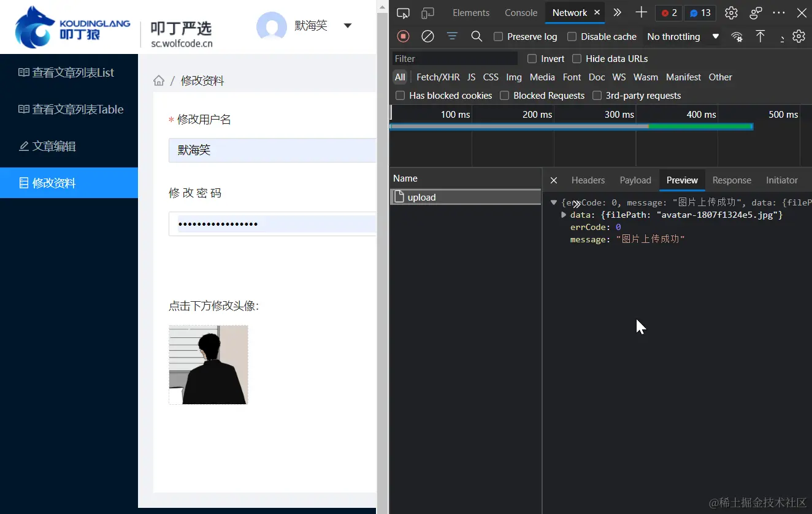Enable the Preserve log checkbox
This screenshot has height=514, width=812.
pos(499,37)
